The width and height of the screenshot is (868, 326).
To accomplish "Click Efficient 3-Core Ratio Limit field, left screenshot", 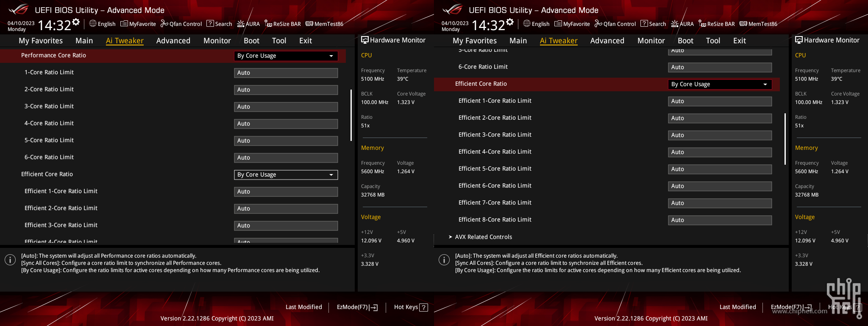I will [x=286, y=226].
